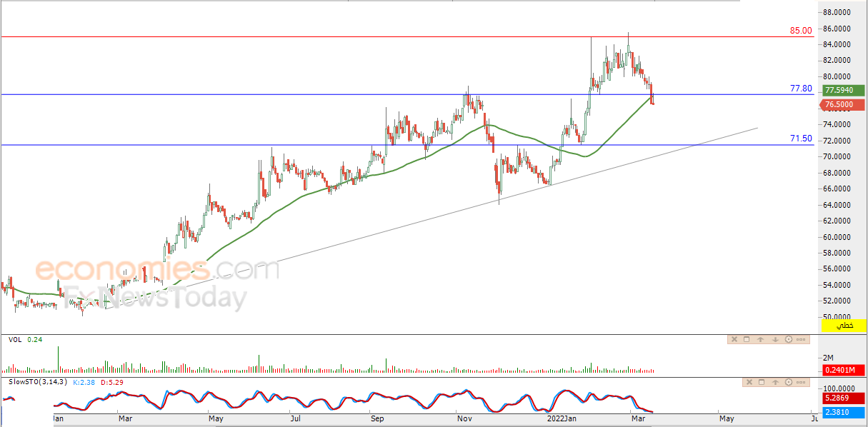Select the 77.80 level label
Image resolution: width=868 pixels, height=427 pixels.
pyautogui.click(x=801, y=89)
